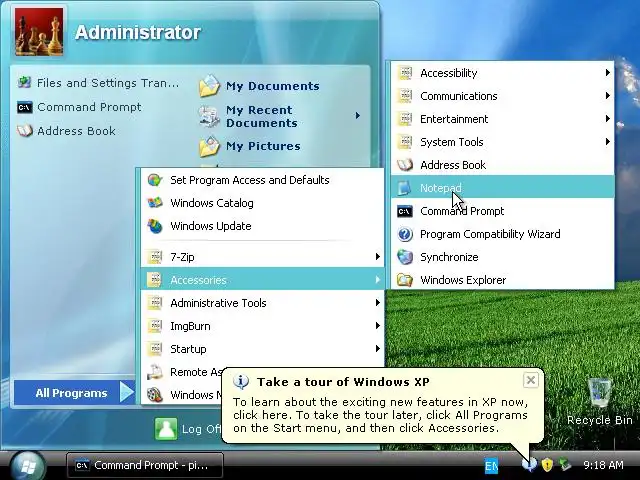Open the Accessibility folder icon
The height and width of the screenshot is (480, 640).
tap(405, 73)
